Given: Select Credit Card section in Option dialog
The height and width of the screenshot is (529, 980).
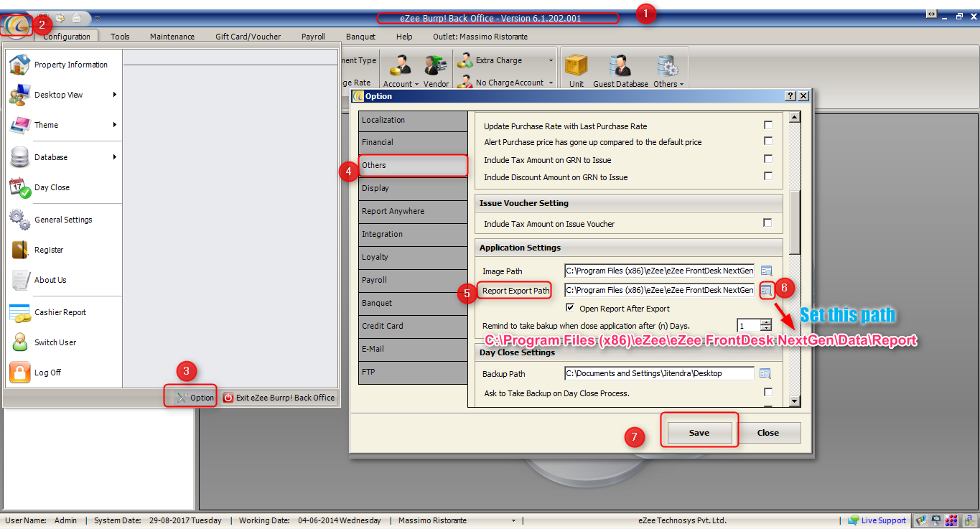Looking at the screenshot, I should (x=414, y=326).
